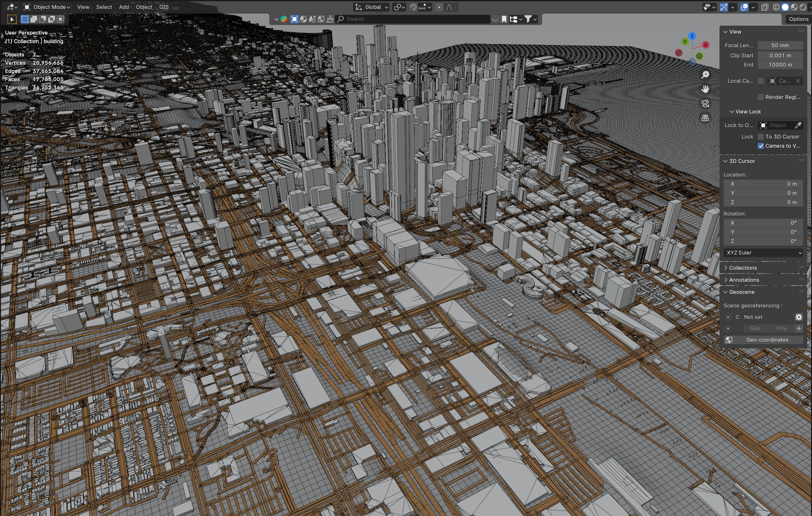The height and width of the screenshot is (516, 812).
Task: Open the Add menu
Action: tap(124, 7)
